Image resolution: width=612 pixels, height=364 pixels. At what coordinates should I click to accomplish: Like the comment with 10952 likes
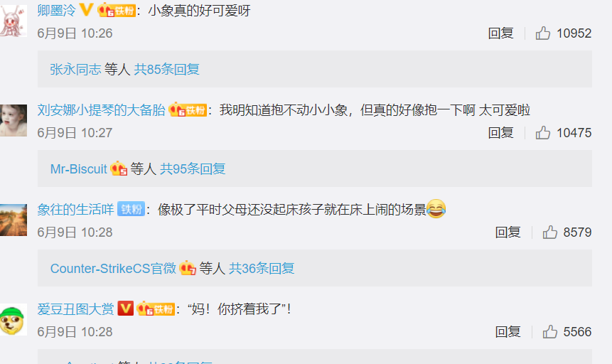[x=542, y=33]
